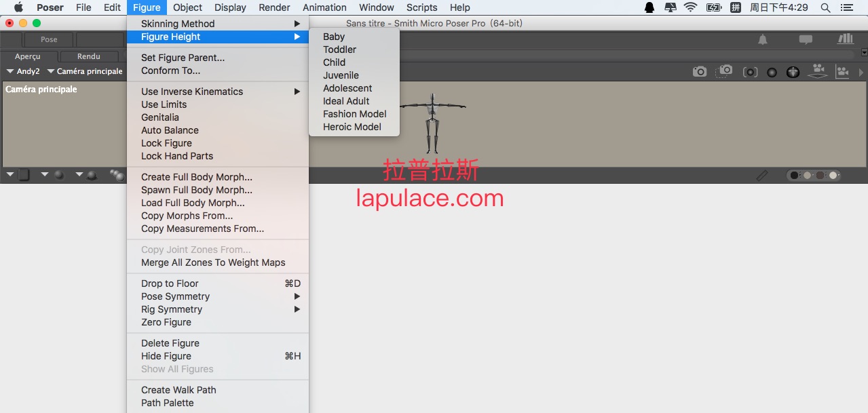868x413 pixels.
Task: Select the Pose room tab
Action: coord(49,39)
